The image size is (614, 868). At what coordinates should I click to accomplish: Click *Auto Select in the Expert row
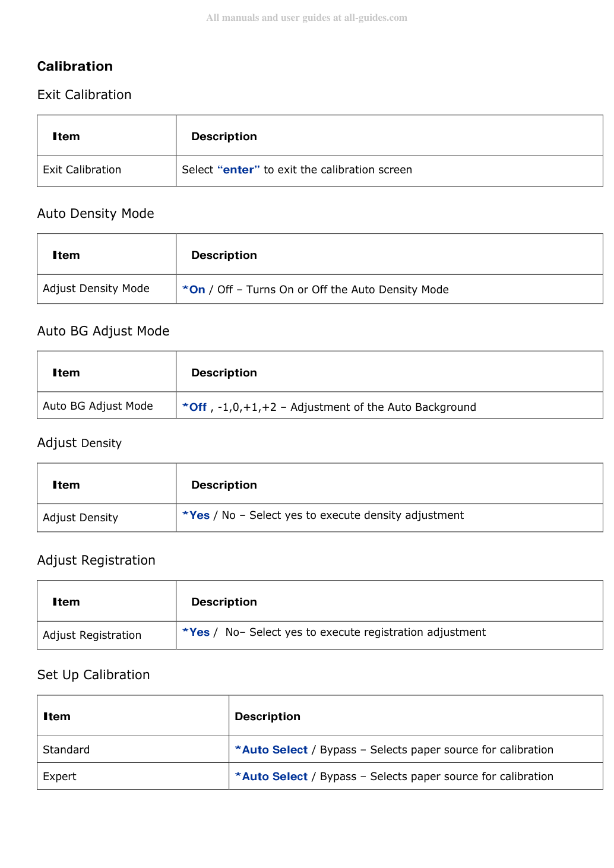pos(271,777)
